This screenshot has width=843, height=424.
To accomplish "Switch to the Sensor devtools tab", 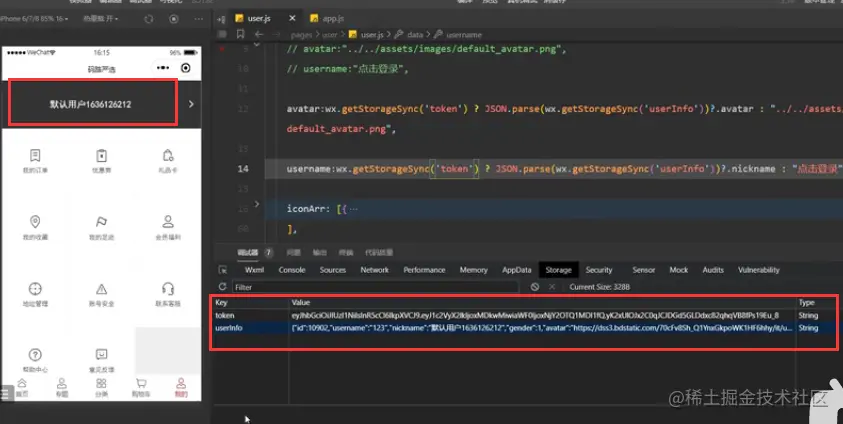I will 644,270.
